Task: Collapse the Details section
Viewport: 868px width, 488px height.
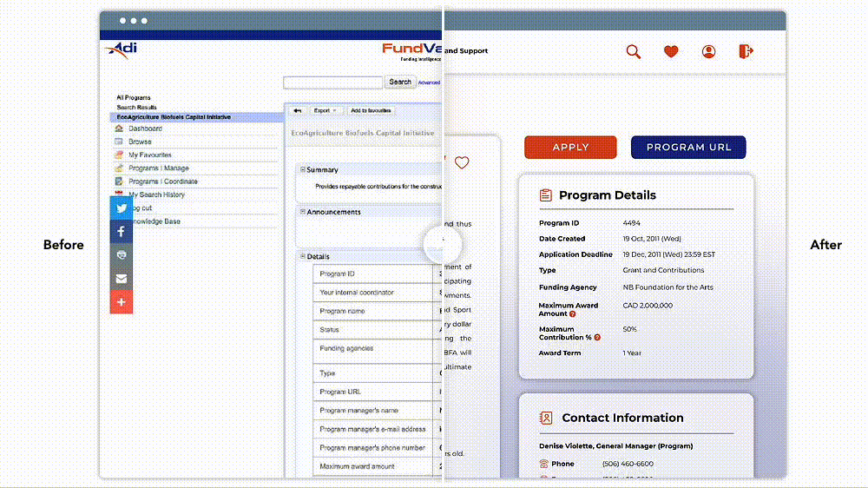Action: (x=303, y=256)
